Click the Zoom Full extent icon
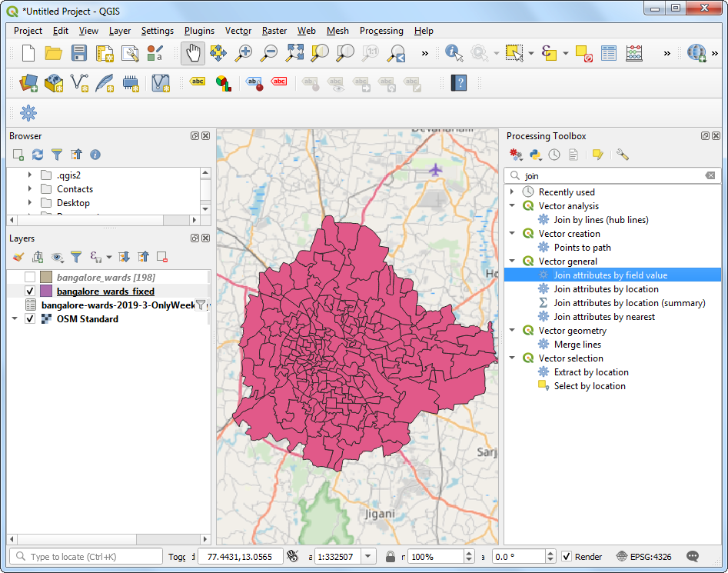Image resolution: width=728 pixels, height=573 pixels. (294, 53)
